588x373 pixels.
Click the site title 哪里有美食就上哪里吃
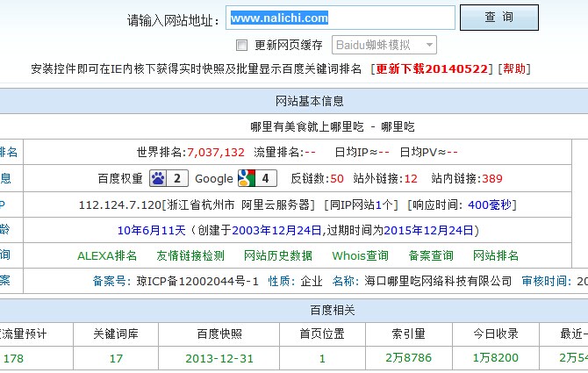tap(307, 126)
